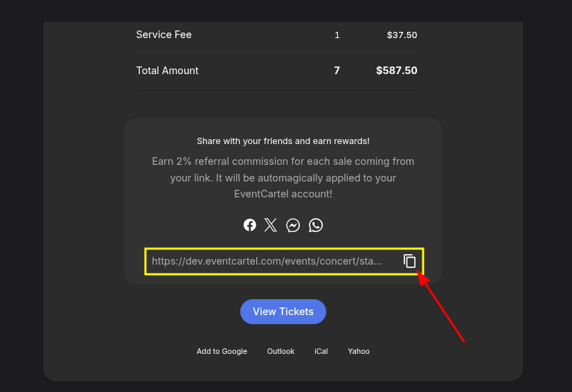Add the event to Google calendar
Image resolution: width=572 pixels, height=392 pixels.
tap(222, 351)
